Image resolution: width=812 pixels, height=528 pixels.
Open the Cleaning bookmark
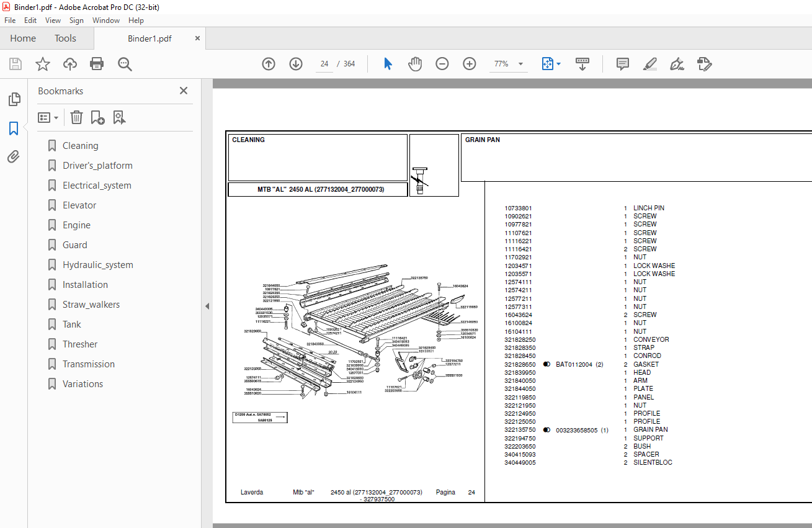pyautogui.click(x=80, y=146)
